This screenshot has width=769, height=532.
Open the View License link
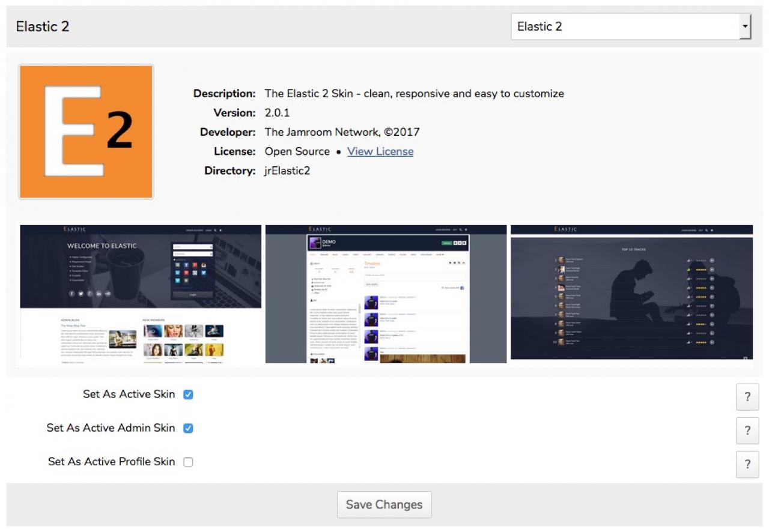tap(380, 151)
